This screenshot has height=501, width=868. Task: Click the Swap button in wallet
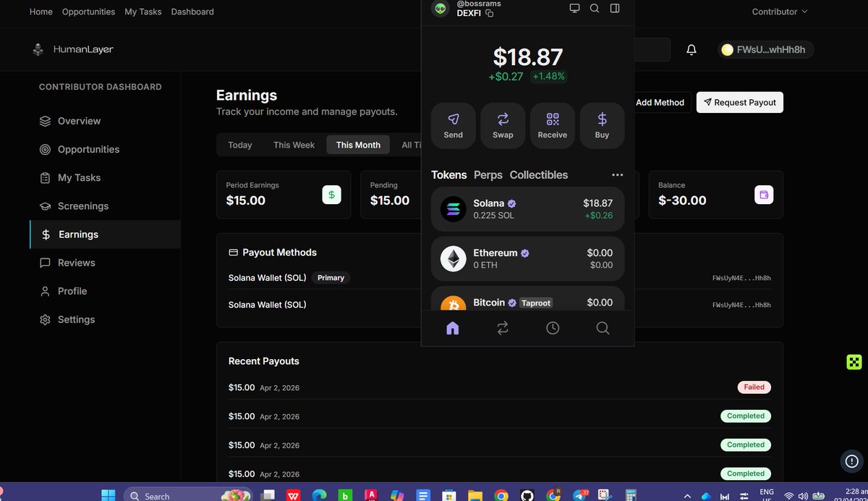503,125
